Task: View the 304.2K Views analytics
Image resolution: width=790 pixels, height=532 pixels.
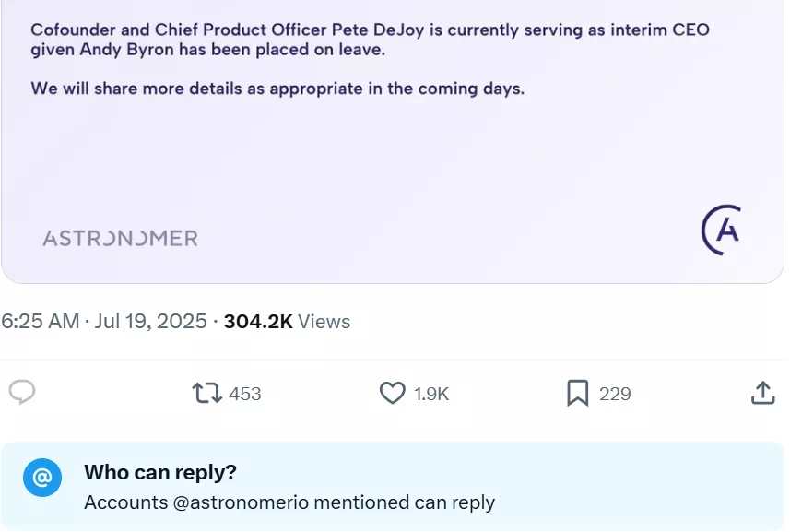Action: click(x=287, y=322)
